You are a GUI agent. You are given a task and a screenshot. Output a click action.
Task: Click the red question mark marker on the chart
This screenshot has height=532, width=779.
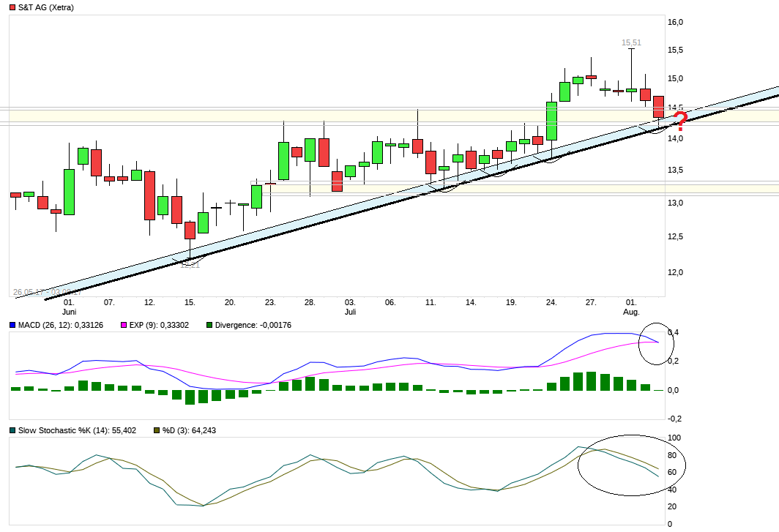tap(681, 121)
